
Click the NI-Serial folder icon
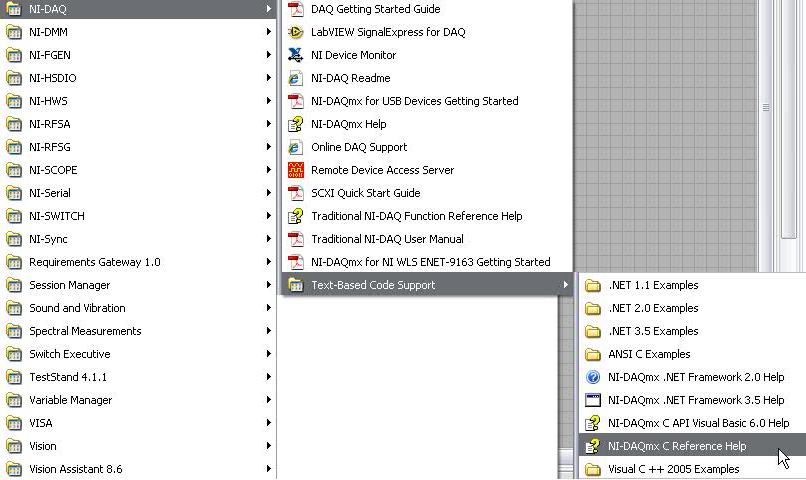pyautogui.click(x=14, y=193)
